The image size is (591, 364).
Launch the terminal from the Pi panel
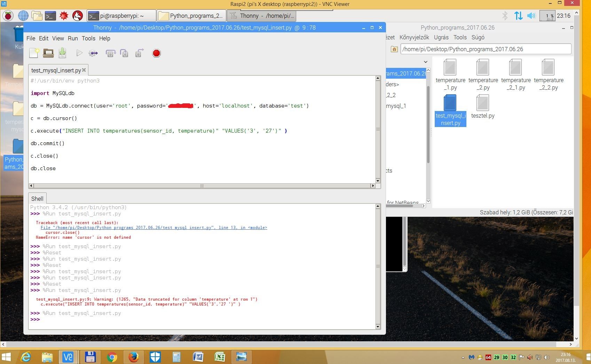pyautogui.click(x=50, y=16)
